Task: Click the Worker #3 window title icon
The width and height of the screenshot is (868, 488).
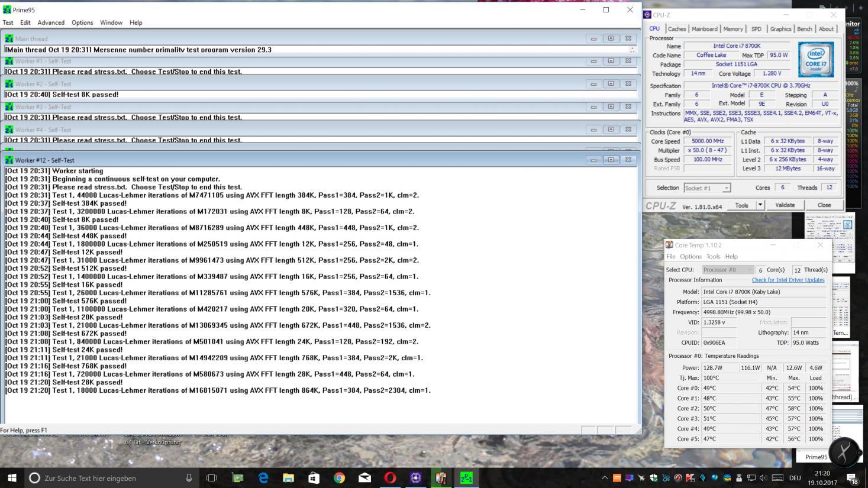Action: pyautogui.click(x=9, y=107)
